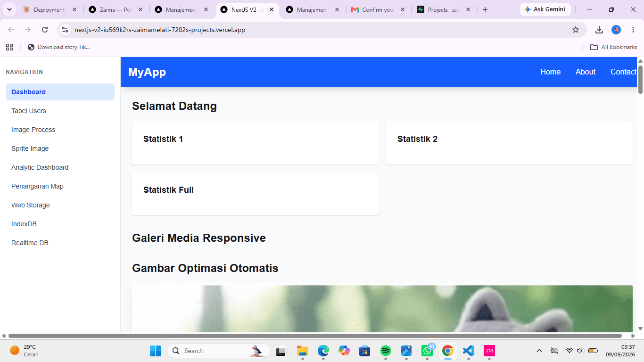
Task: Close the NextJS V2 tab
Action: click(x=272, y=9)
